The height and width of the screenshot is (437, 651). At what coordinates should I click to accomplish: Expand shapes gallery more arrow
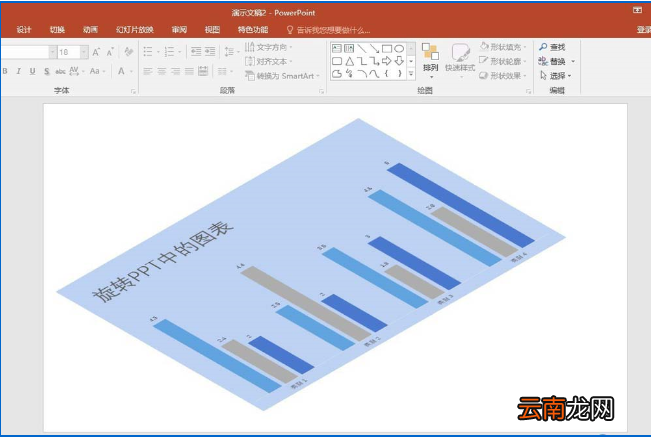click(x=411, y=74)
